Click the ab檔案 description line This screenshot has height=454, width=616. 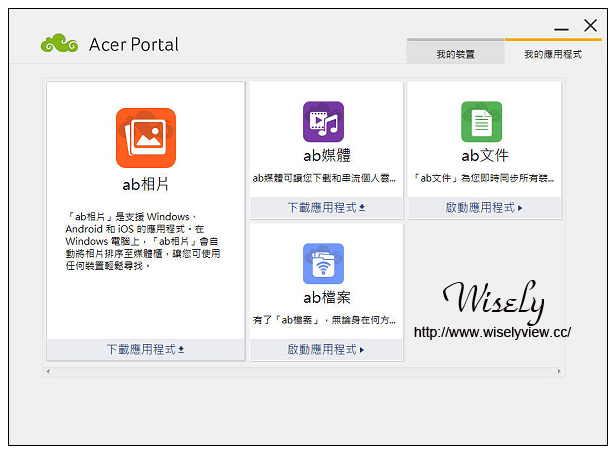pyautogui.click(x=324, y=320)
